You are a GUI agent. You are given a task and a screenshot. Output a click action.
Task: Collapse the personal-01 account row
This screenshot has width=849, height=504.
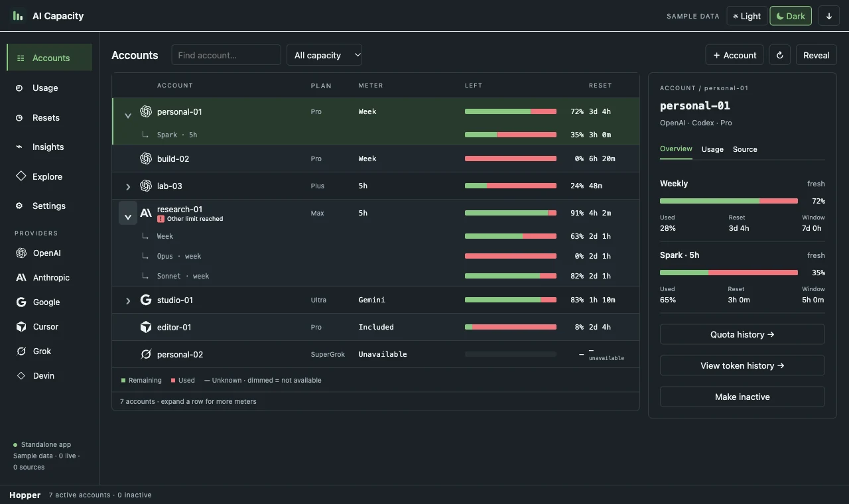128,115
